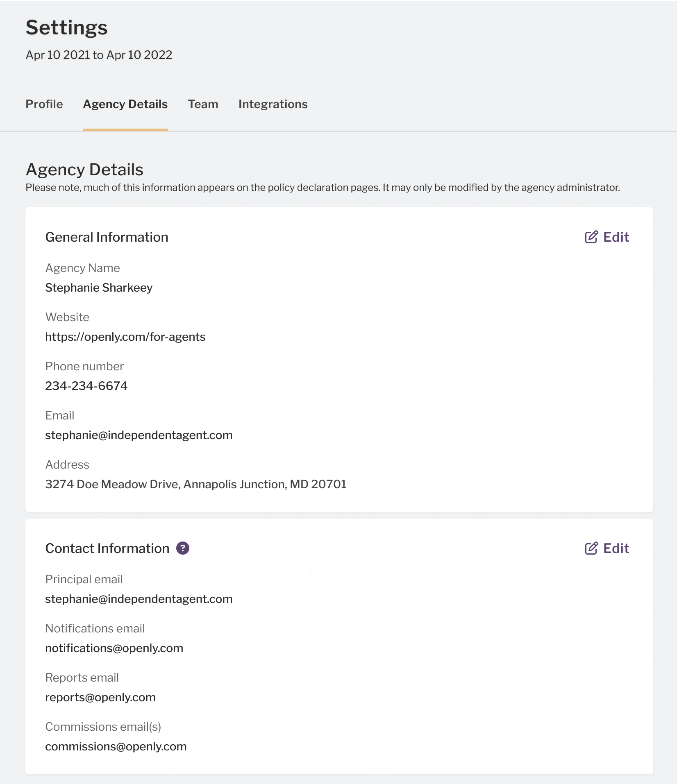Open the Team tab

click(203, 104)
